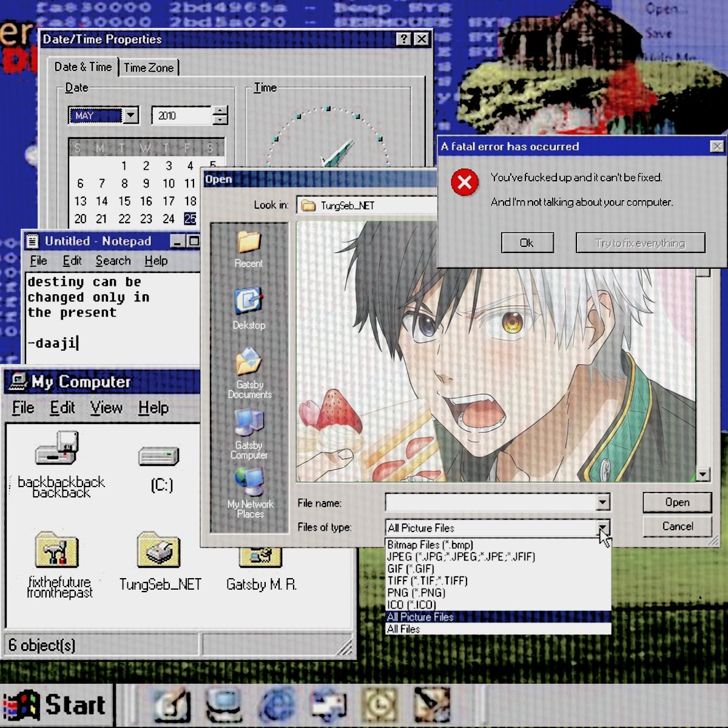The image size is (728, 728).
Task: Click Ok in the fatal error dialog
Action: pos(527,243)
